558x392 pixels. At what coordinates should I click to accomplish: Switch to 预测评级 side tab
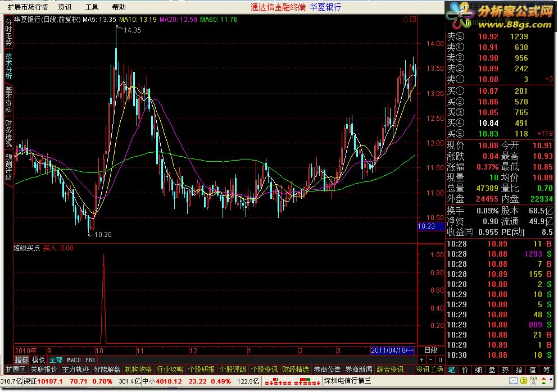[8, 167]
